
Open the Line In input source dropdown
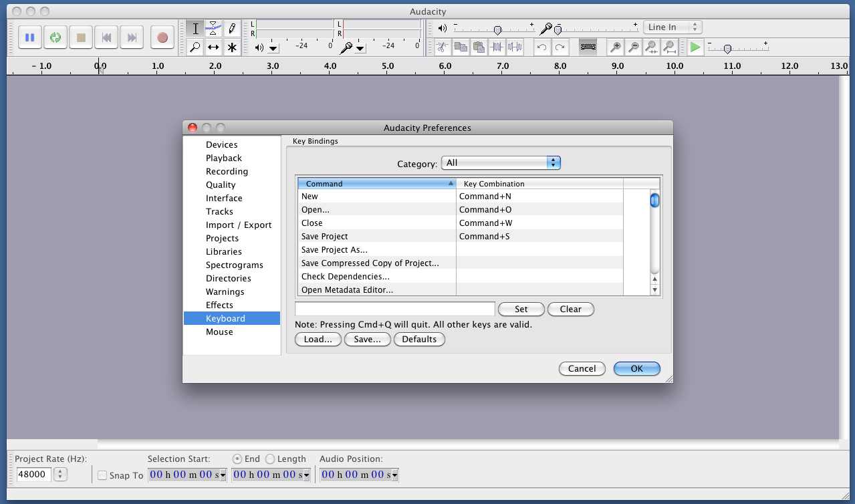(x=673, y=27)
